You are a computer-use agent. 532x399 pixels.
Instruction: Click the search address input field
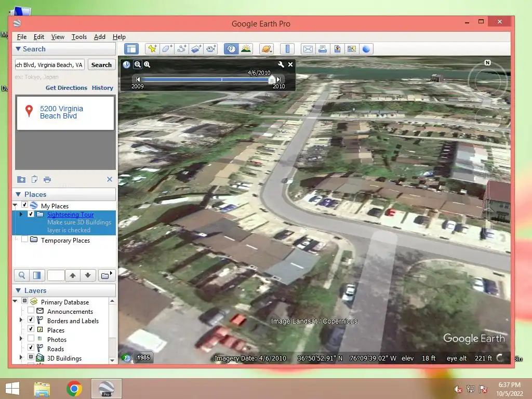49,65
